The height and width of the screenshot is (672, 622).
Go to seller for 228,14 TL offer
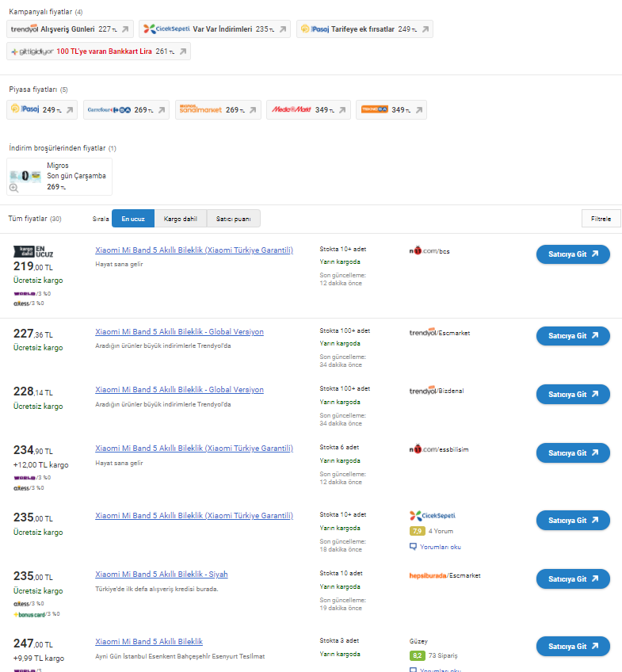pyautogui.click(x=573, y=395)
